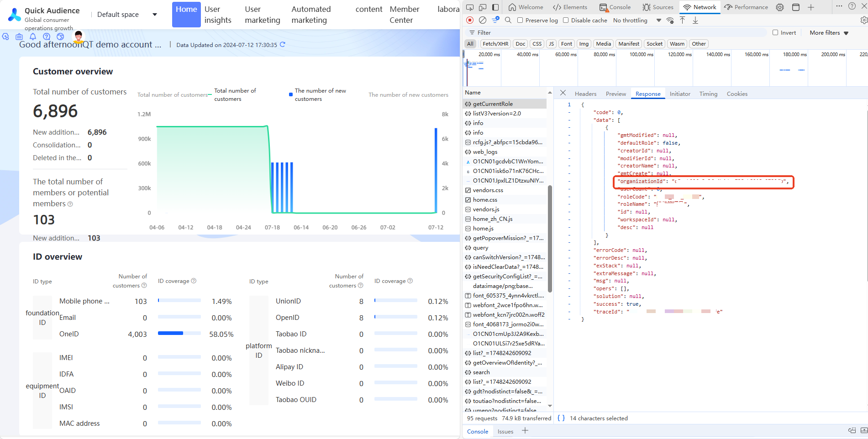The image size is (868, 439).
Task: Toggle the Img type filter
Action: point(584,44)
